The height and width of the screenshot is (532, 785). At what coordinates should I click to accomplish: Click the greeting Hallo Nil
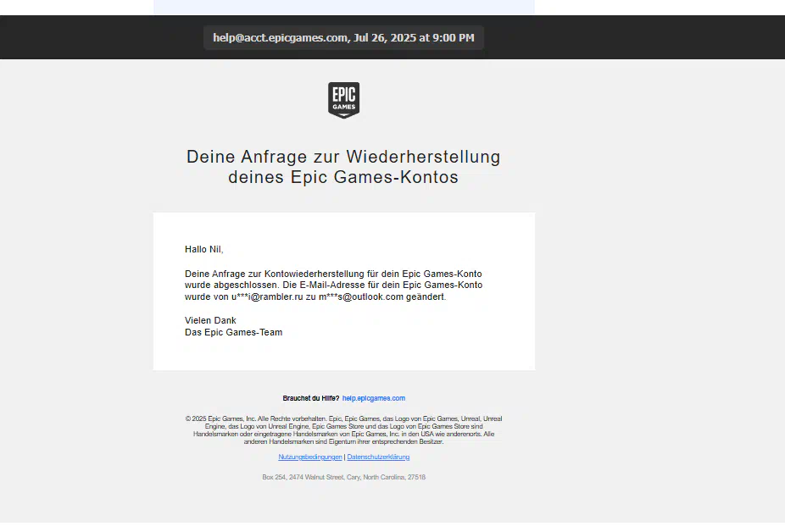tap(203, 249)
